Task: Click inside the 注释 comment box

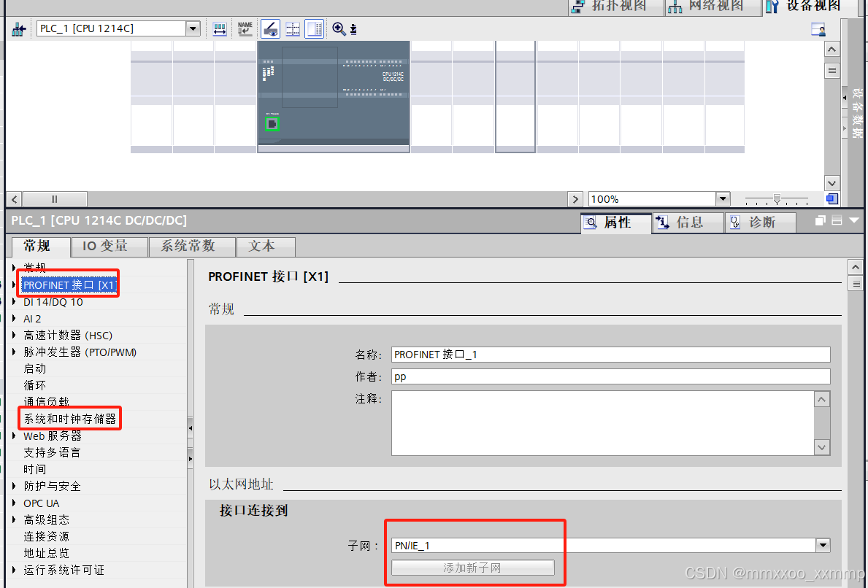Action: (x=603, y=423)
